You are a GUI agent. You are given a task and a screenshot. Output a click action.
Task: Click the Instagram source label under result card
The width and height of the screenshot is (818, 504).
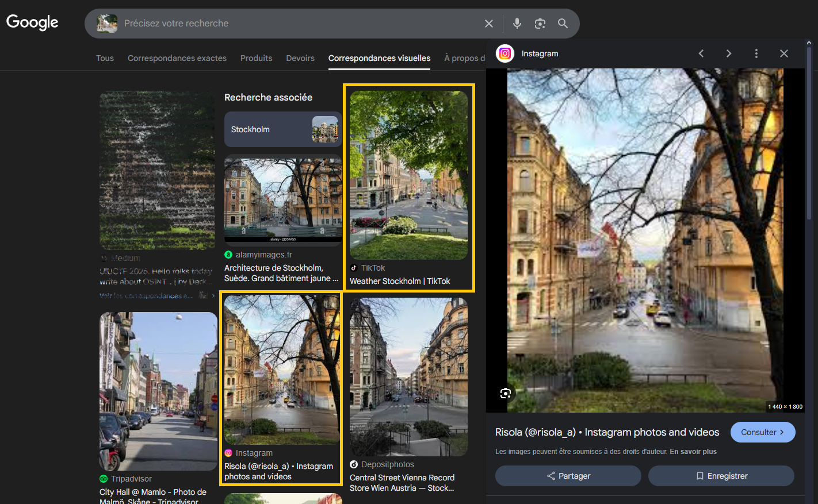(254, 453)
